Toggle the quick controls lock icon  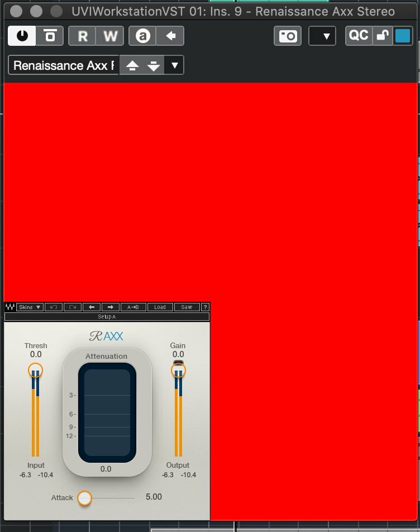[383, 36]
